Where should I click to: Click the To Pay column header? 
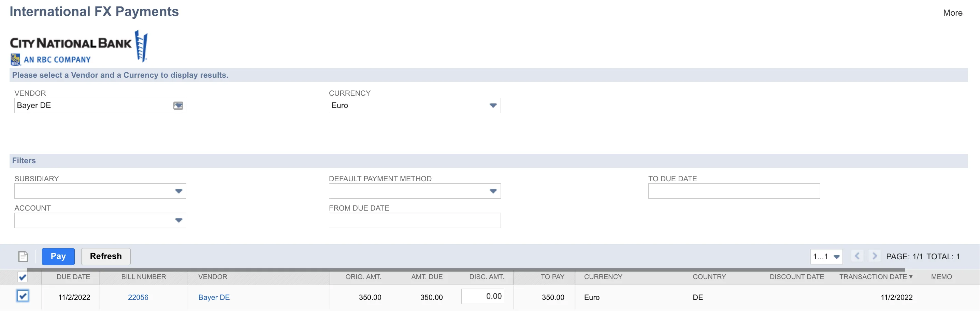[x=552, y=277]
